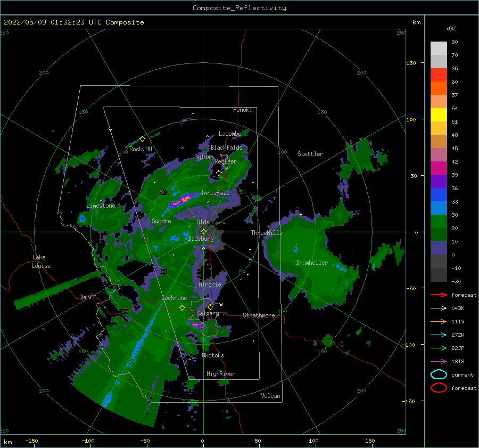Click the red forecast ellipse legend icon

coord(439,388)
